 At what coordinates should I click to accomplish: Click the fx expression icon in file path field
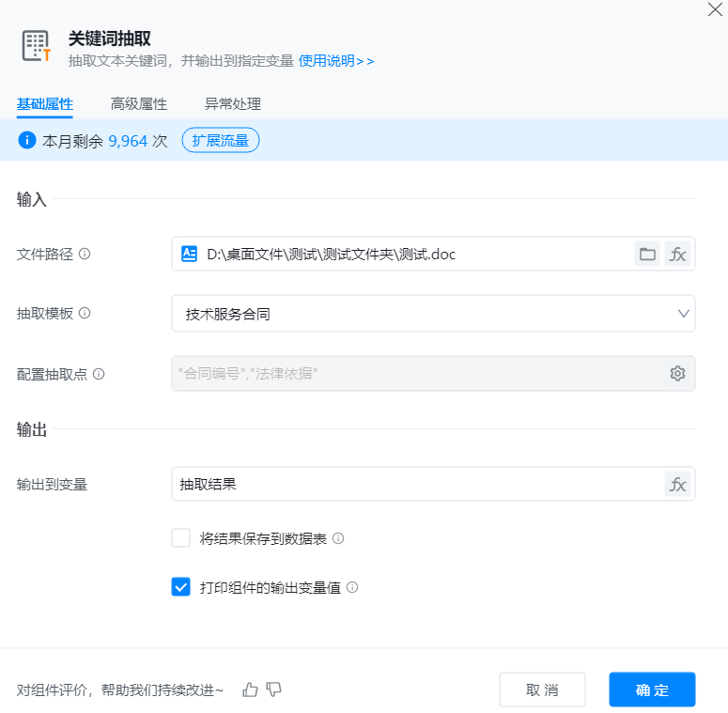point(677,254)
